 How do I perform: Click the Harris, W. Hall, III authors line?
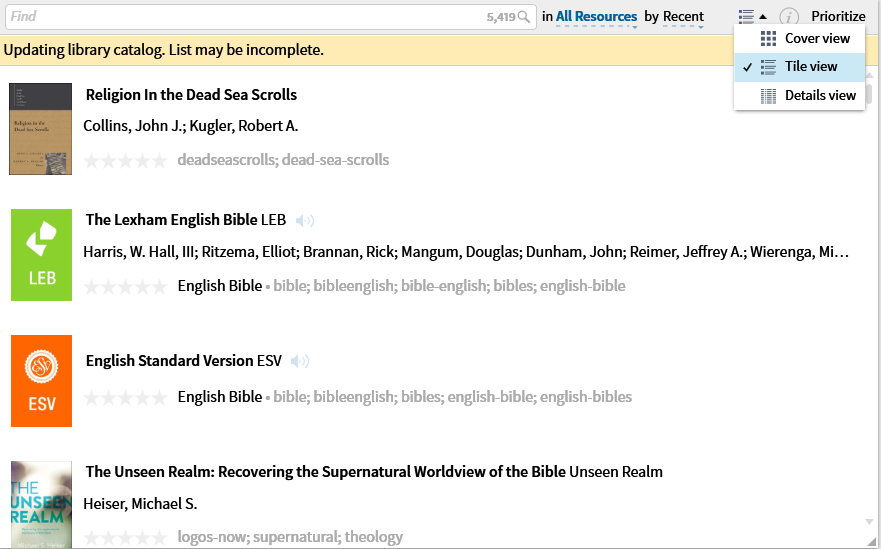[466, 252]
